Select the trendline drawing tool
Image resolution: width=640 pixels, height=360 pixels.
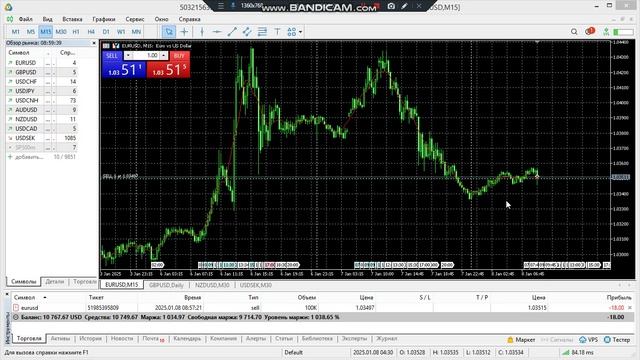coord(232,32)
